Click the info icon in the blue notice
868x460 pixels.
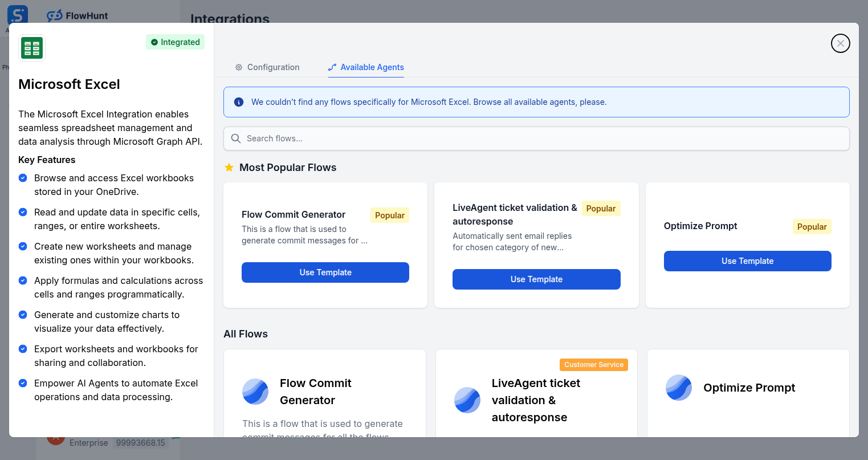point(239,102)
